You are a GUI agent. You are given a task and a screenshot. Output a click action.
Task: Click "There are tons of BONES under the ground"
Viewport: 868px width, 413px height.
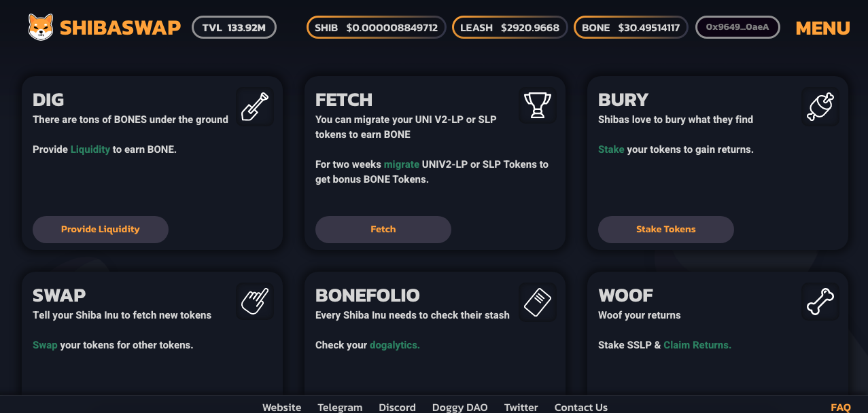tap(131, 120)
